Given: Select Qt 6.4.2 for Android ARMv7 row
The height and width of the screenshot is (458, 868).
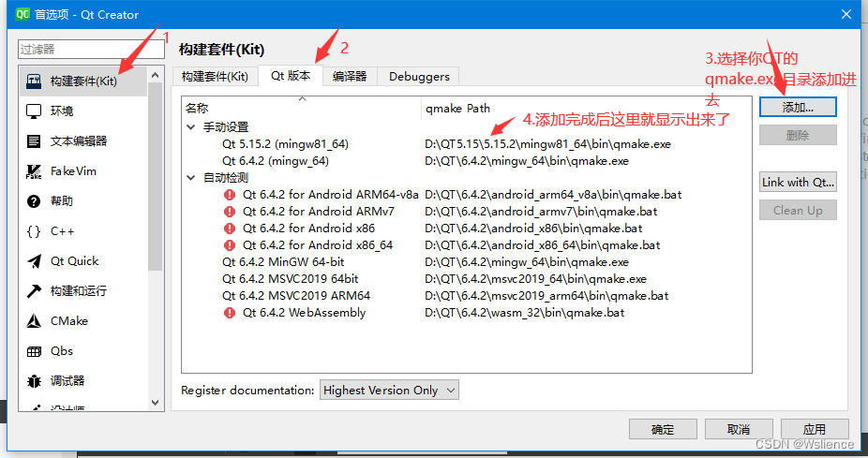Looking at the screenshot, I should tap(466, 212).
